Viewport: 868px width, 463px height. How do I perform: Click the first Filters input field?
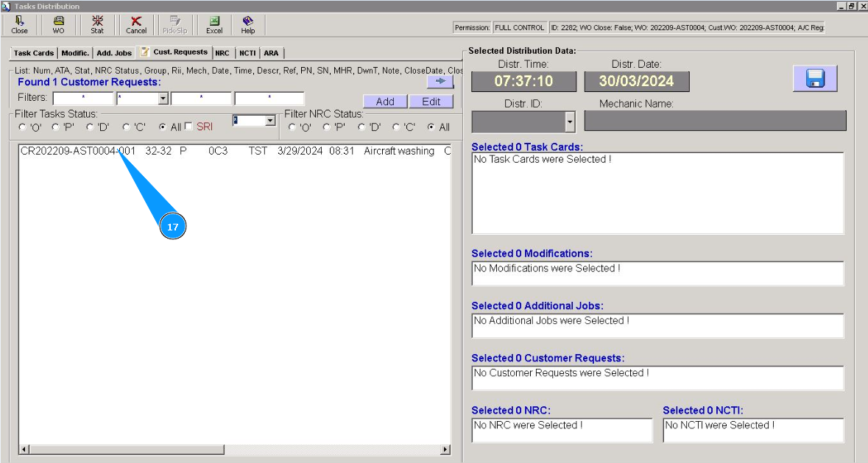click(83, 99)
